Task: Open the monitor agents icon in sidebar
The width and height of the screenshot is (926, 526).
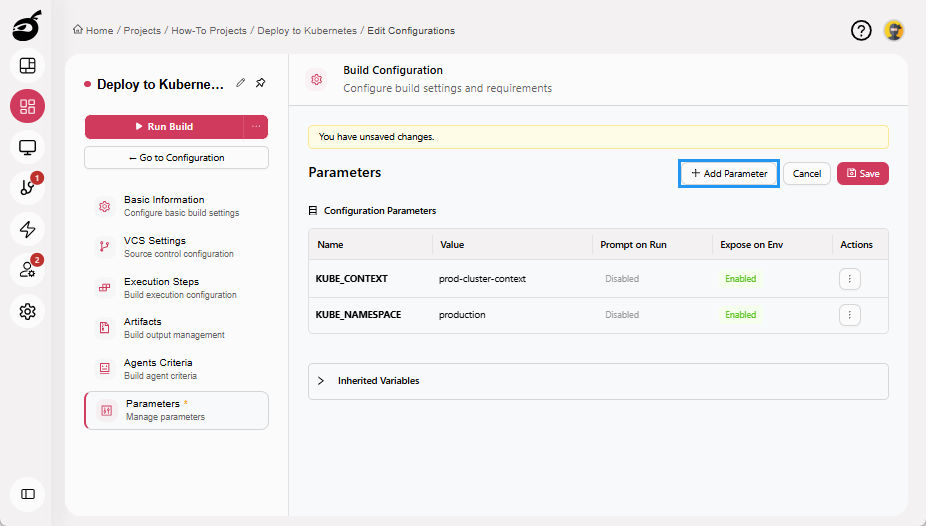Action: (27, 147)
